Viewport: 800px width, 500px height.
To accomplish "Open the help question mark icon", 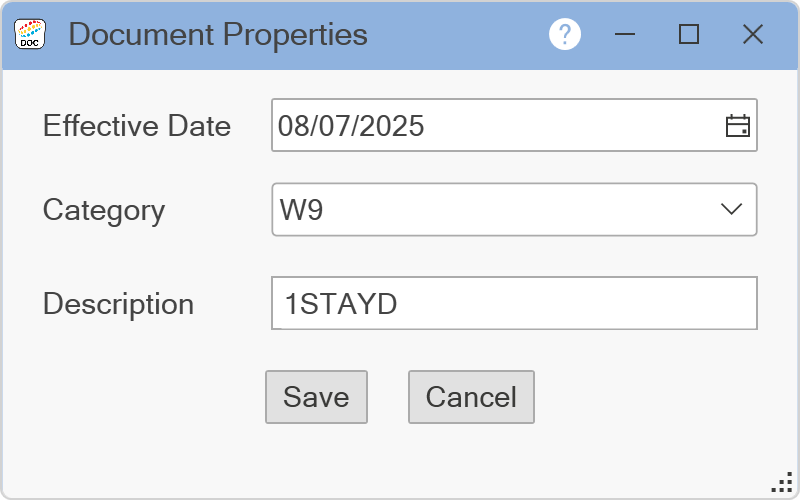I will click(x=565, y=35).
